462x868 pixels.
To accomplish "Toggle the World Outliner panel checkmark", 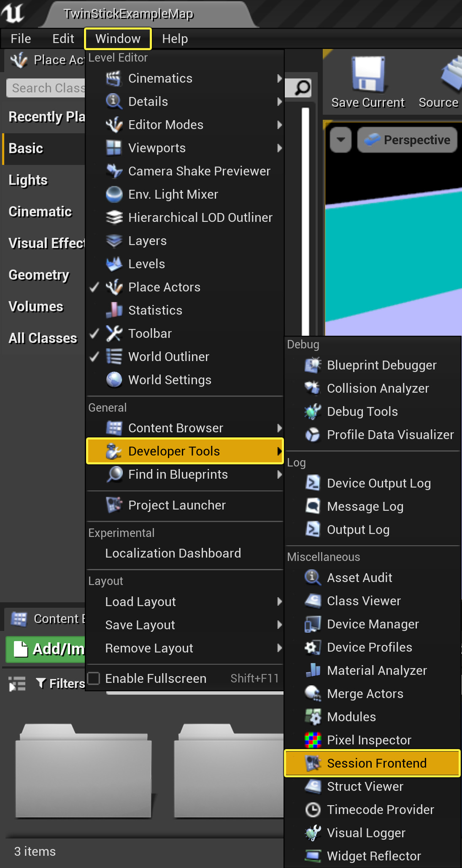I will tap(95, 357).
